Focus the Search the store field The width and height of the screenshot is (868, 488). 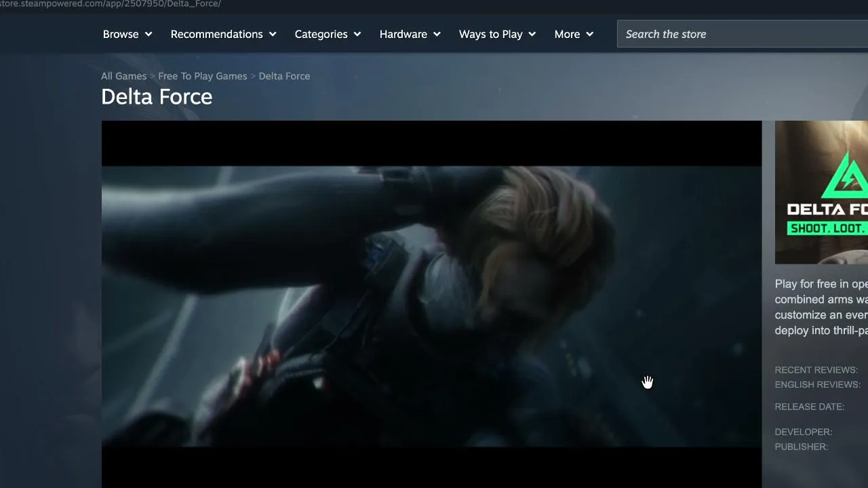743,34
